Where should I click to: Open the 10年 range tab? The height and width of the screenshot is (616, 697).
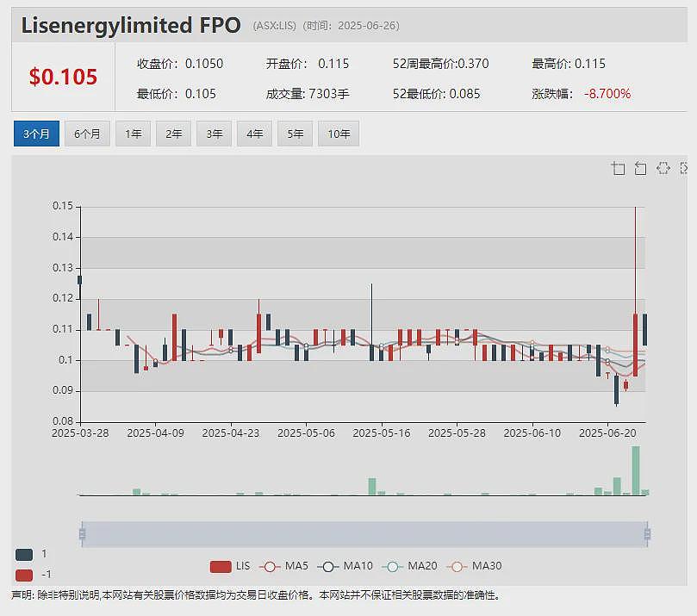coord(339,134)
